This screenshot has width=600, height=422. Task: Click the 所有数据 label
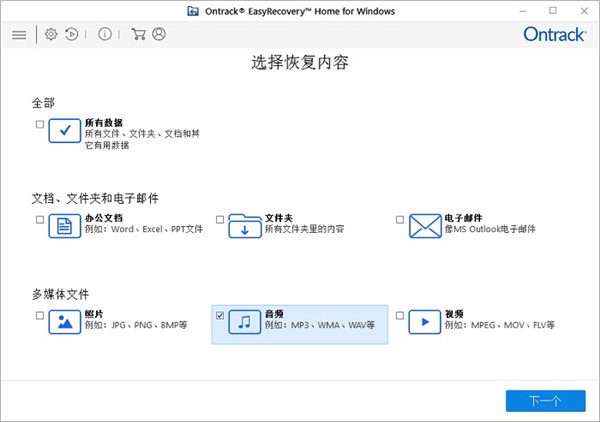pyautogui.click(x=104, y=123)
